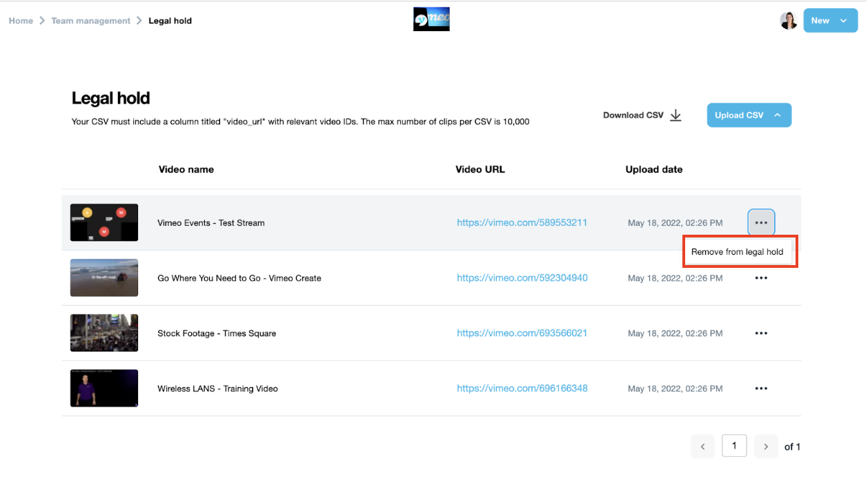Open the Wireless LANS Training Video thumbnail
This screenshot has height=486, width=868.
104,388
